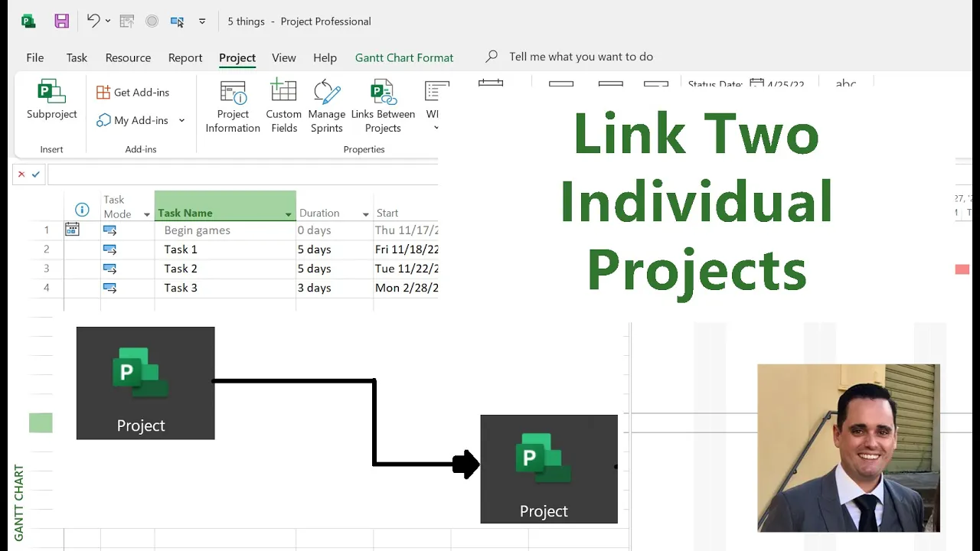This screenshot has width=980, height=551.
Task: Click the 3 days duration cell
Action: (x=335, y=288)
